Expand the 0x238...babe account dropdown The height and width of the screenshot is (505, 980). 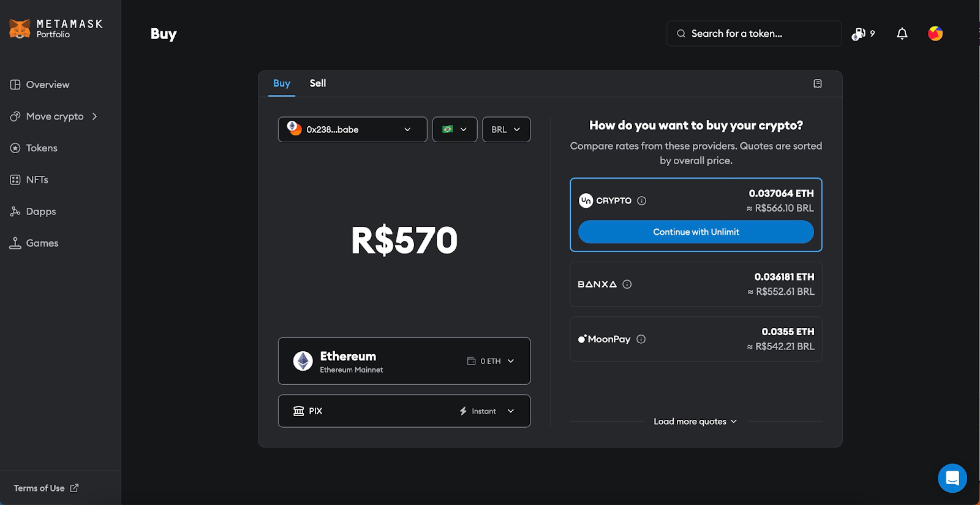pyautogui.click(x=352, y=129)
